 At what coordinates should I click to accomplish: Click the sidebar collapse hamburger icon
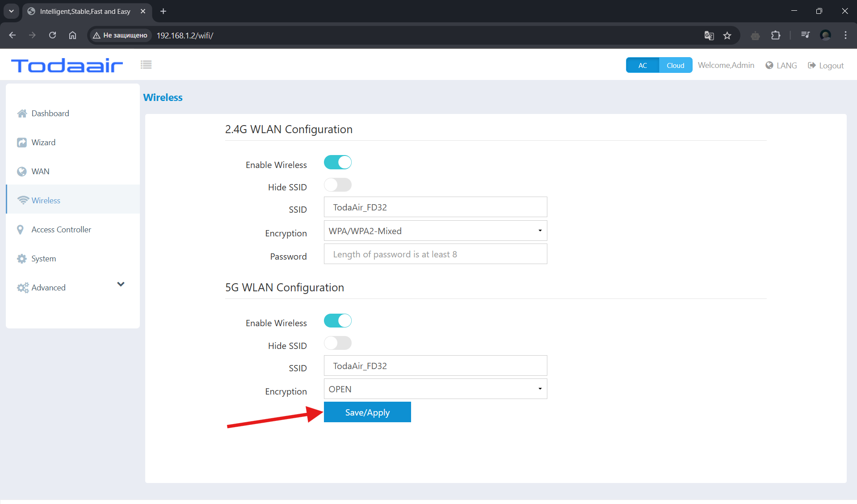point(146,65)
